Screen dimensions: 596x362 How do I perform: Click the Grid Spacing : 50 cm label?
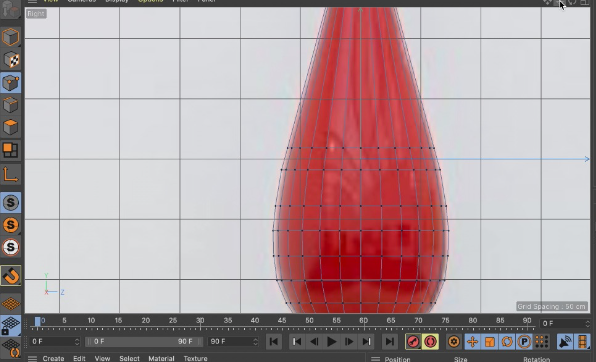click(x=551, y=306)
